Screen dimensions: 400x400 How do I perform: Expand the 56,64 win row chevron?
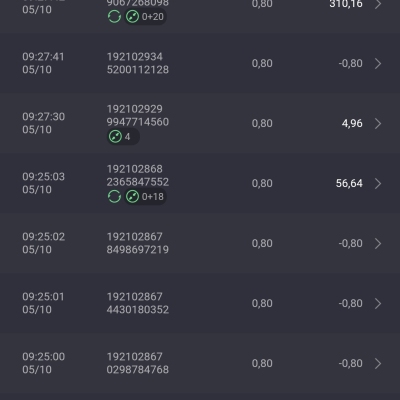(x=378, y=183)
